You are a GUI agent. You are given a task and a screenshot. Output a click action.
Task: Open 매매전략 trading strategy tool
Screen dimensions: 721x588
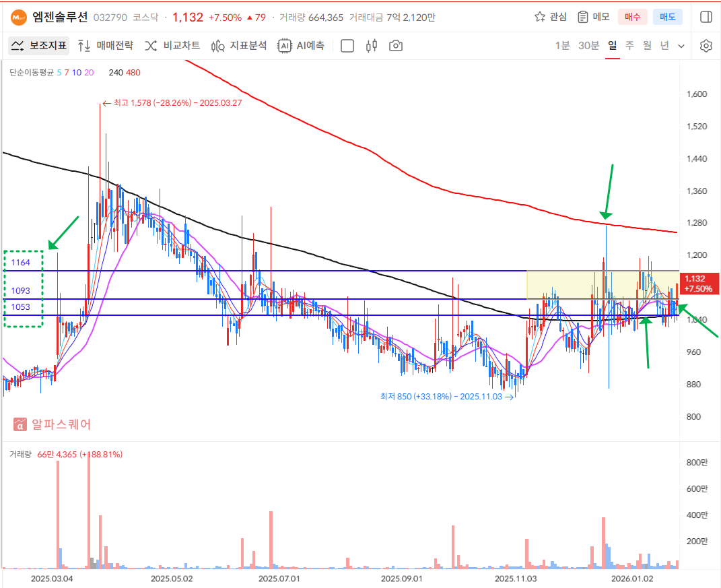[106, 46]
